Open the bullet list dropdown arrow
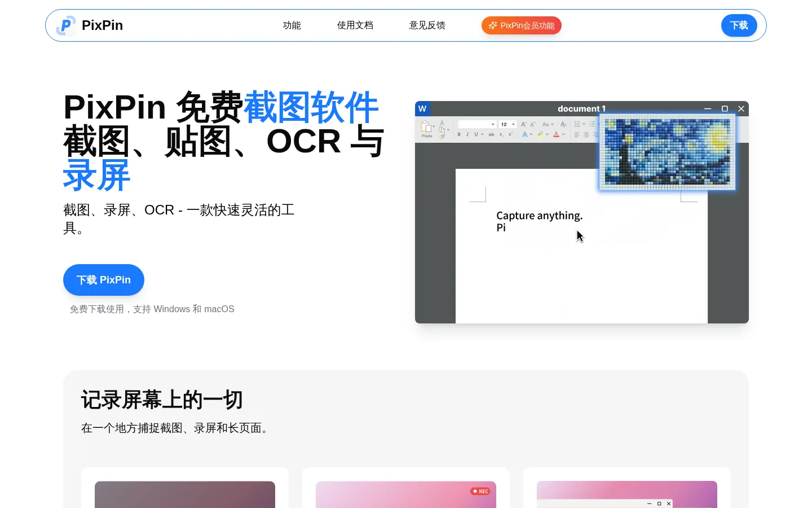812x508 pixels. [584, 124]
